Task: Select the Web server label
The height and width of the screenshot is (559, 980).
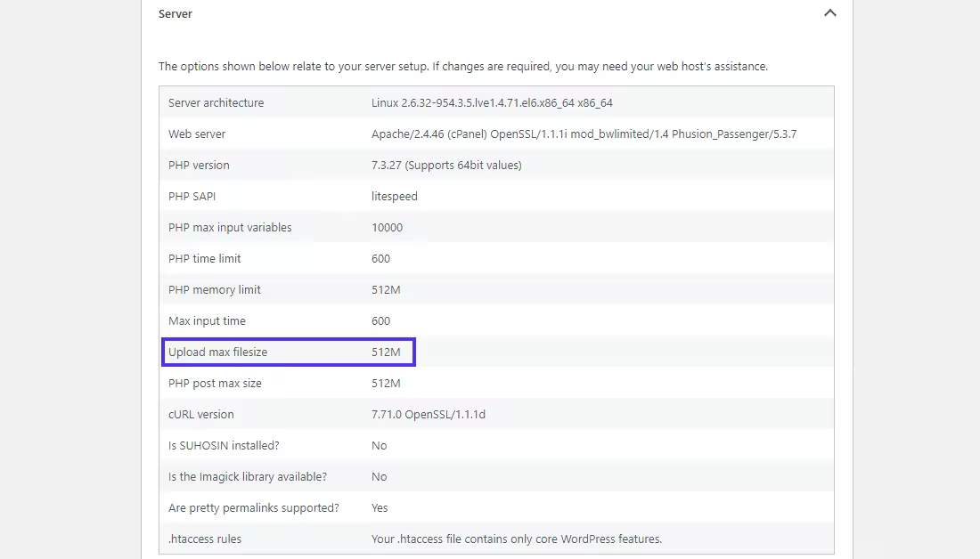Action: (197, 134)
